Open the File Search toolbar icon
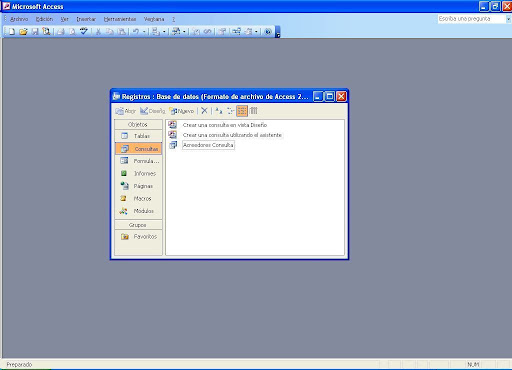 coord(46,32)
